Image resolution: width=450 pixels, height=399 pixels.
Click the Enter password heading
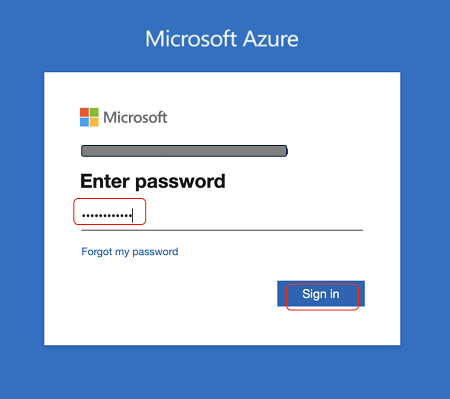[153, 182]
